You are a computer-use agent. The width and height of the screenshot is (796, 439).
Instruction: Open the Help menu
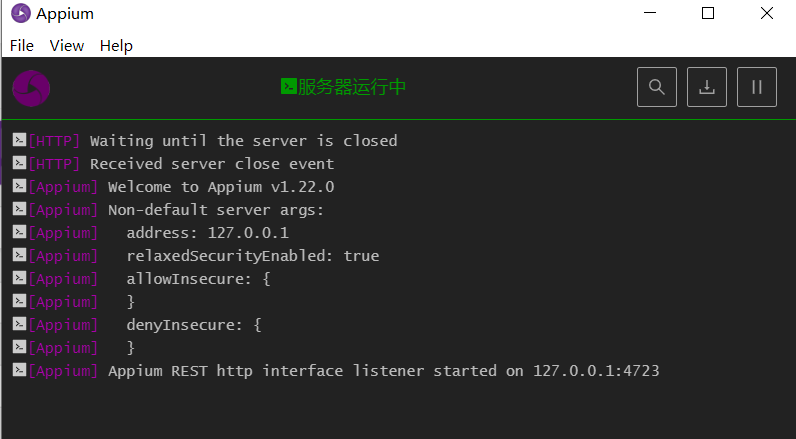[116, 45]
